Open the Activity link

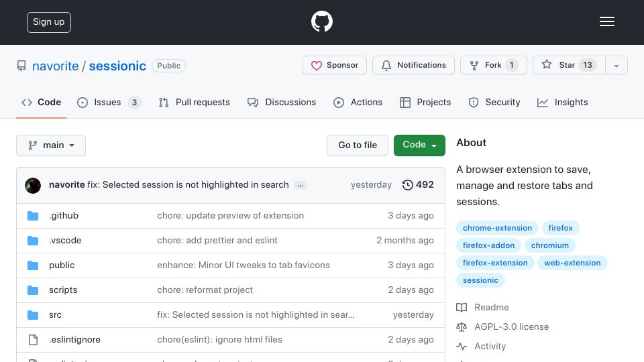click(x=481, y=347)
